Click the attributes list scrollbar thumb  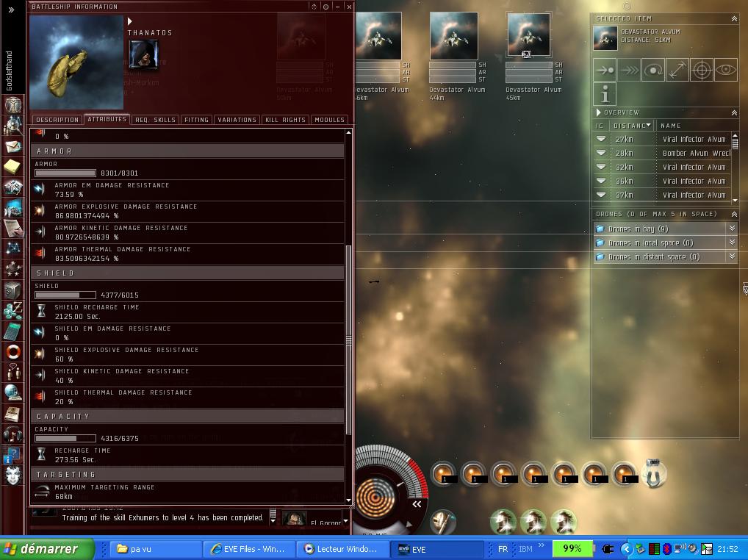click(348, 340)
